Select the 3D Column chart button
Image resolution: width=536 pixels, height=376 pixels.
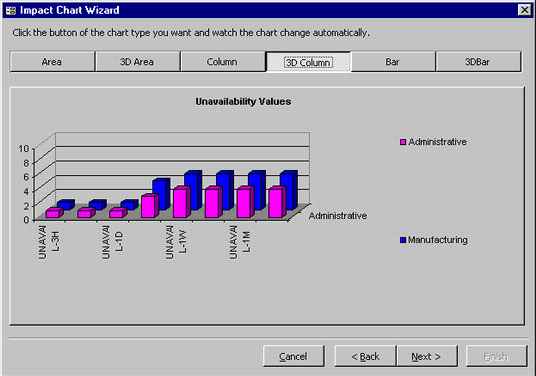(308, 62)
